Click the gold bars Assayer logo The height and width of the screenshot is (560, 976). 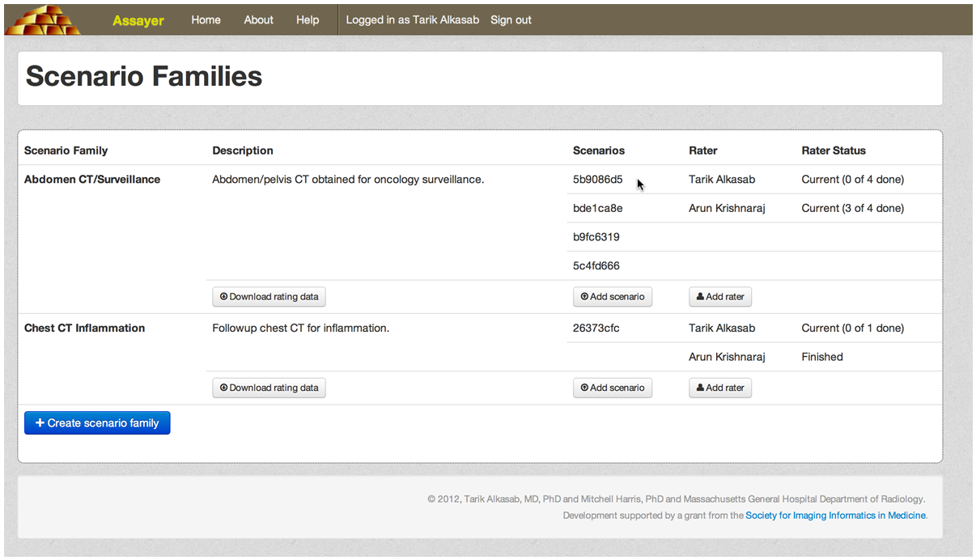pos(43,19)
